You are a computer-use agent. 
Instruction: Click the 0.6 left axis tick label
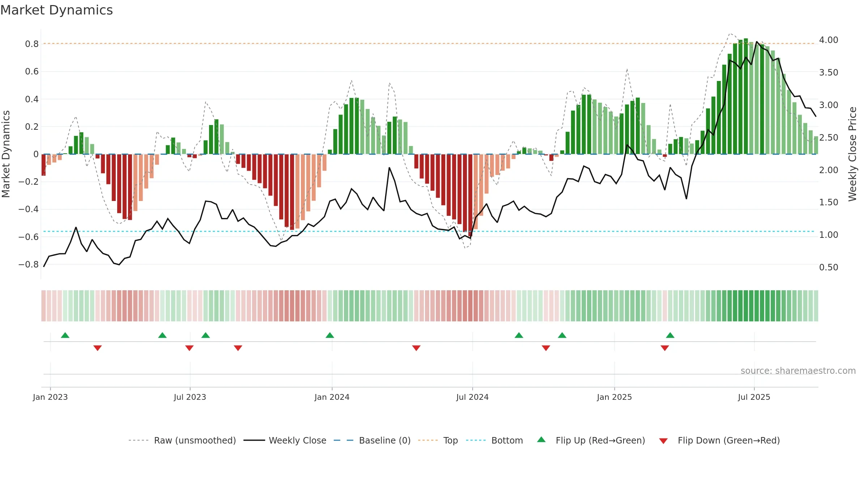click(32, 71)
